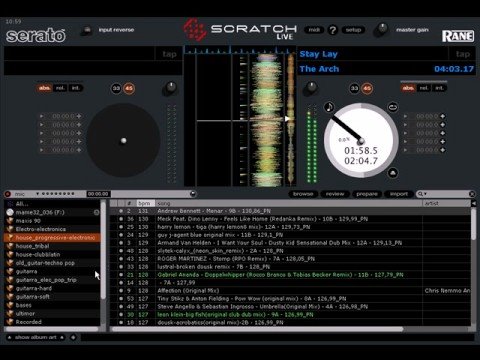Open the help question mark icon
Viewport: 480px width, 360px height.
332,30
